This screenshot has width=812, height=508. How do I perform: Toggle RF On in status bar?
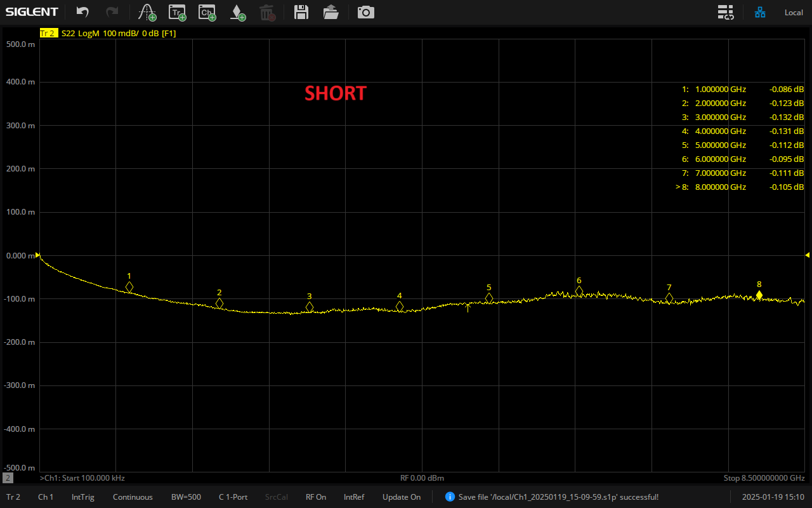pyautogui.click(x=316, y=497)
